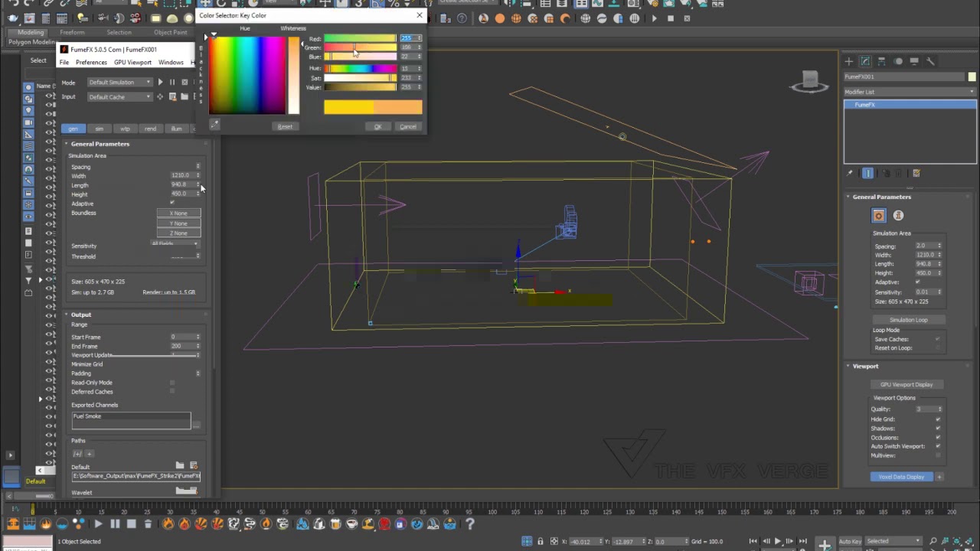Click the stop icon on bottom FumeFX toolbar
980x551 pixels.
tap(132, 524)
